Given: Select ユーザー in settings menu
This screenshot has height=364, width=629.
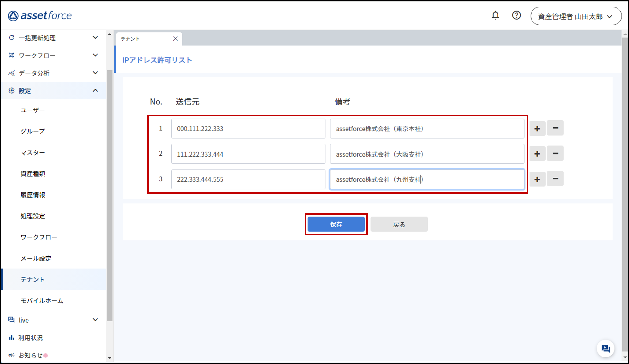Looking at the screenshot, I should pos(33,110).
